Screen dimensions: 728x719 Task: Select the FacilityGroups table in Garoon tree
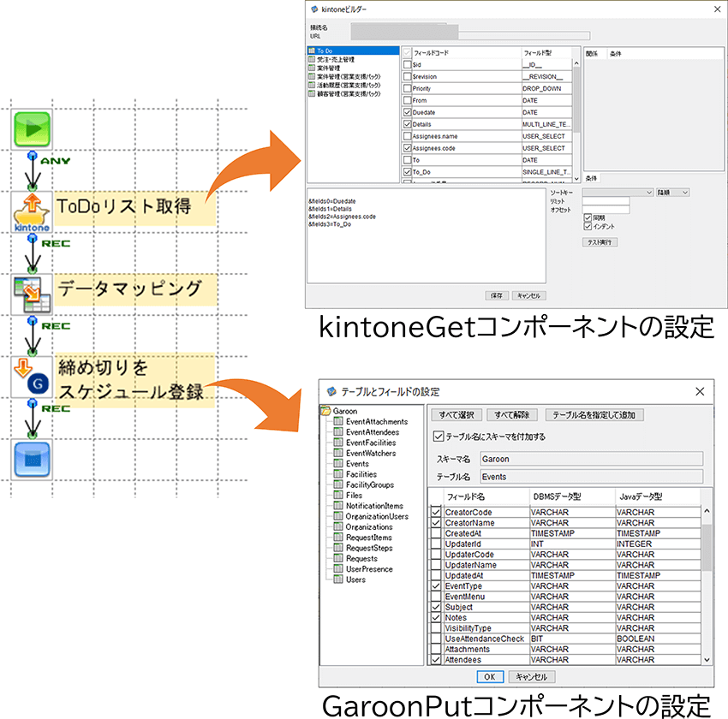pos(364,484)
